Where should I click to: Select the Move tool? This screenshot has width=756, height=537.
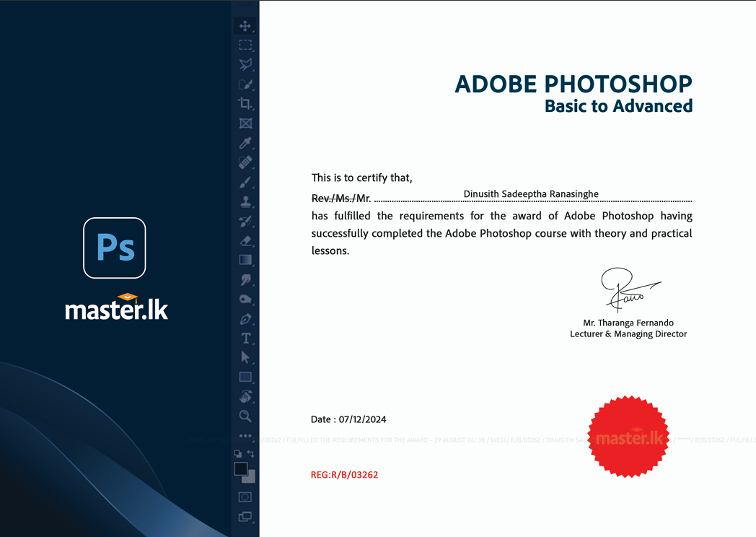point(245,25)
